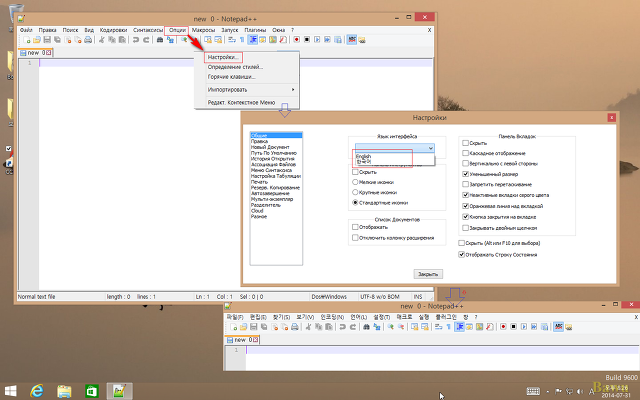
Task: Click text editing area in top Notepad++ window
Action: 236,176
